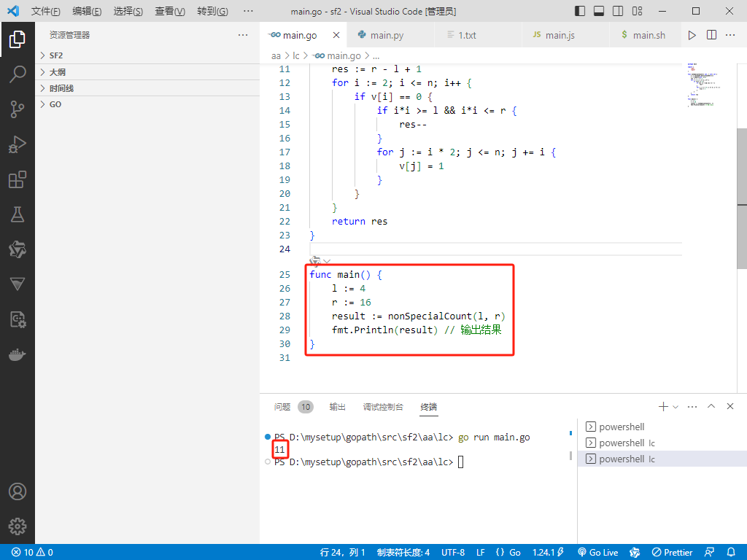Open the Manage gear icon
Viewport: 747px width, 560px height.
pos(18,526)
